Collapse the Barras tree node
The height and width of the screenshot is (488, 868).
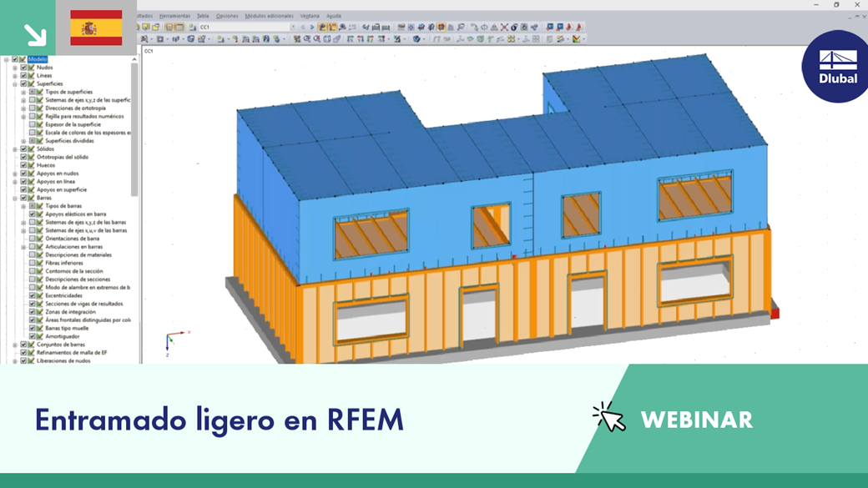tap(15, 198)
